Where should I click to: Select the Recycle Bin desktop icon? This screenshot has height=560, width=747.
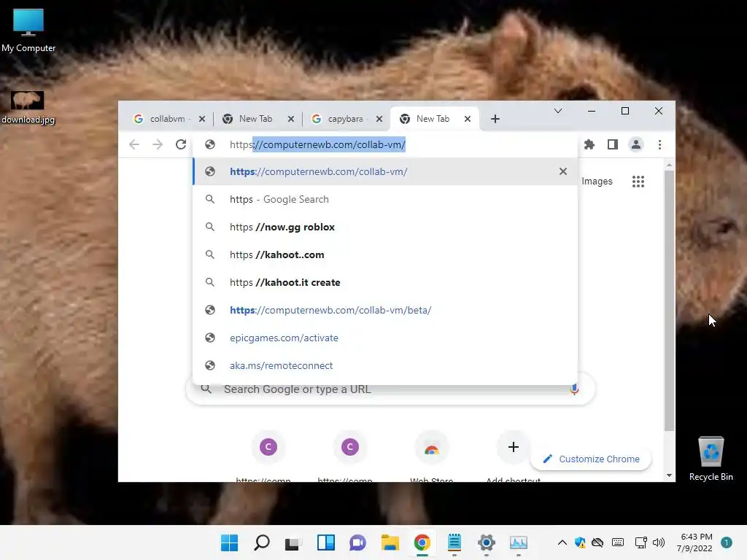coord(711,459)
